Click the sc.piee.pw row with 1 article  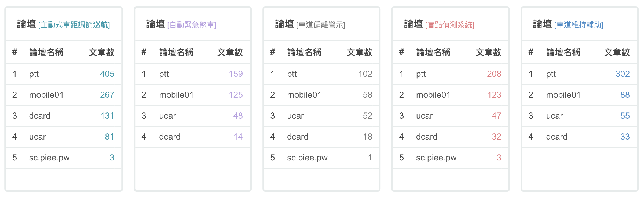click(x=321, y=158)
